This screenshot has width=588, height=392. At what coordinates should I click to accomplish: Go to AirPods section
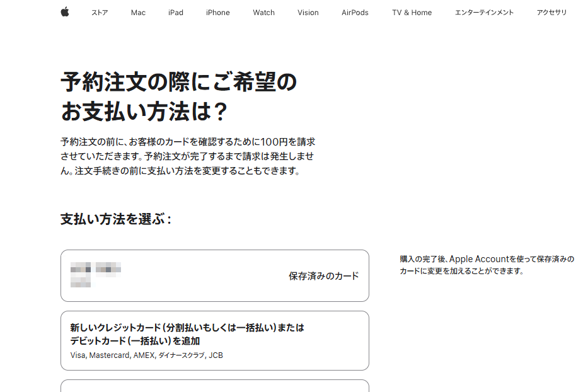click(355, 13)
